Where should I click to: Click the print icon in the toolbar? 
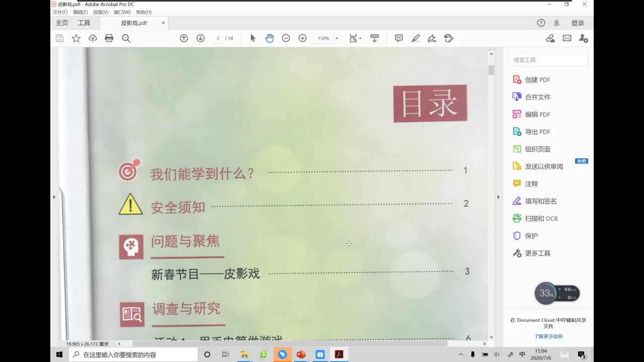pyautogui.click(x=109, y=38)
